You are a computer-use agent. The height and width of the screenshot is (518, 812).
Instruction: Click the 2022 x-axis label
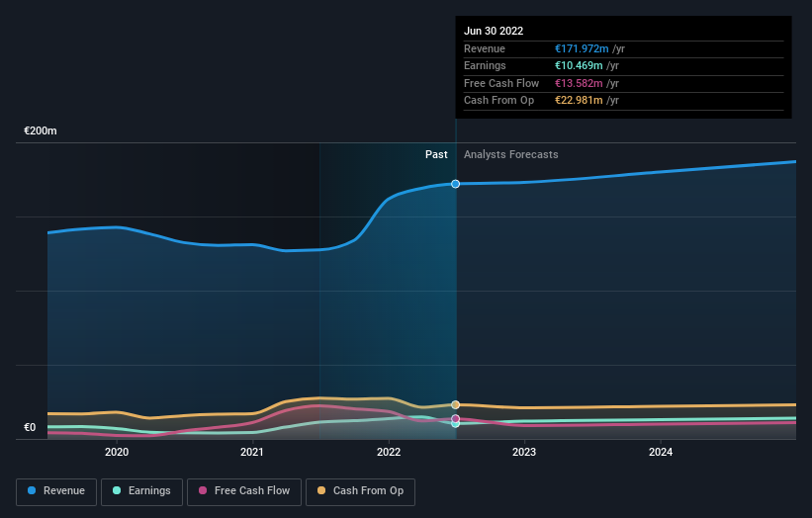pyautogui.click(x=389, y=452)
